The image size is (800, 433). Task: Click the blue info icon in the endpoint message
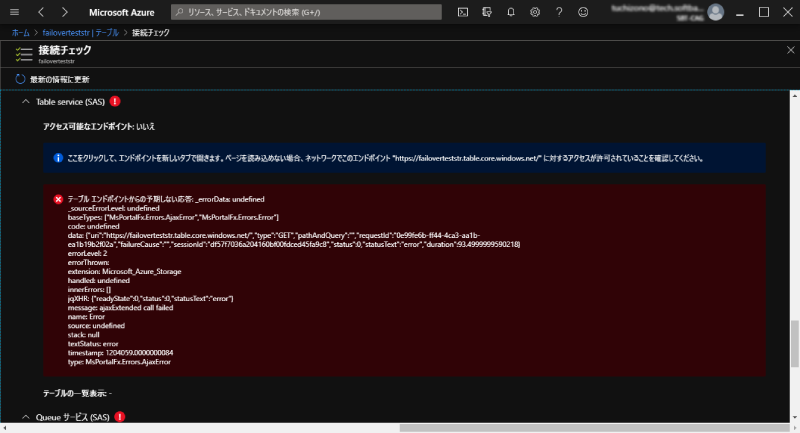58,158
